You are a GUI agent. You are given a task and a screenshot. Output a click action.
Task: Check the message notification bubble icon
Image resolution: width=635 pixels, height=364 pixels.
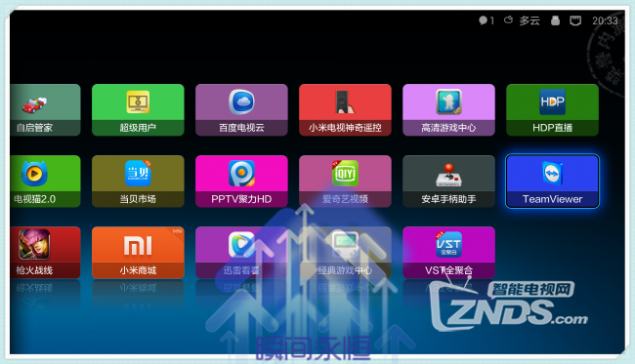483,20
